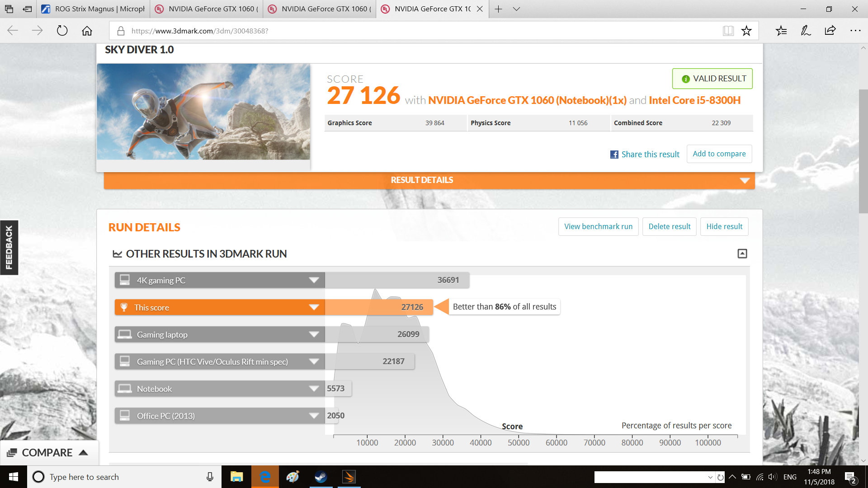
Task: Close the active NVIDIA GeForce tab
Action: point(480,9)
